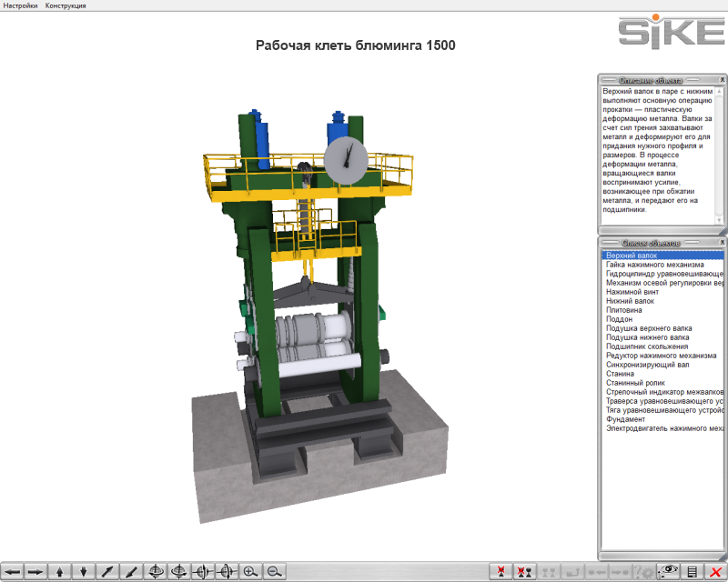This screenshot has width=728, height=582.
Task: Click the zoom in magnifier
Action: tap(249, 571)
